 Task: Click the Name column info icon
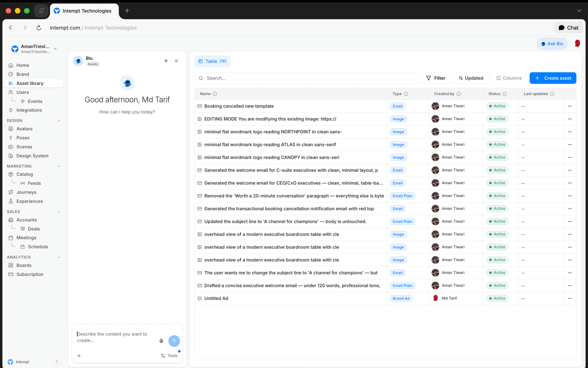coord(215,94)
